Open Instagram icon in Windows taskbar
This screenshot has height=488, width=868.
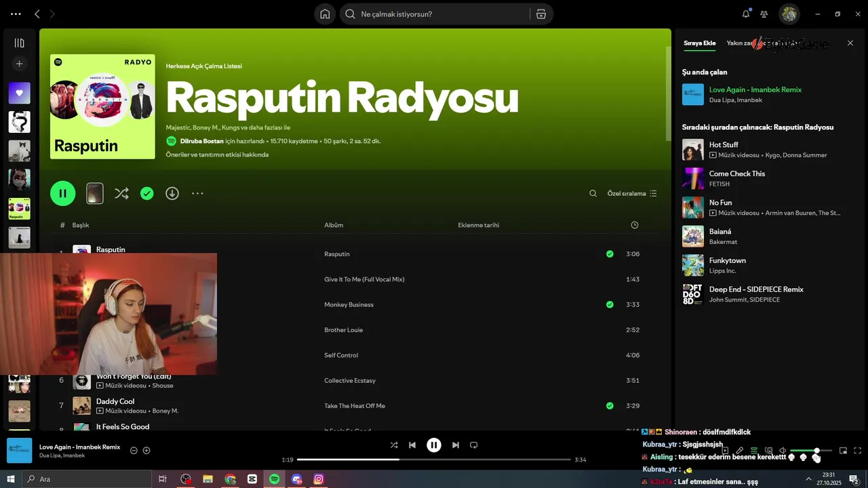pyautogui.click(x=319, y=479)
